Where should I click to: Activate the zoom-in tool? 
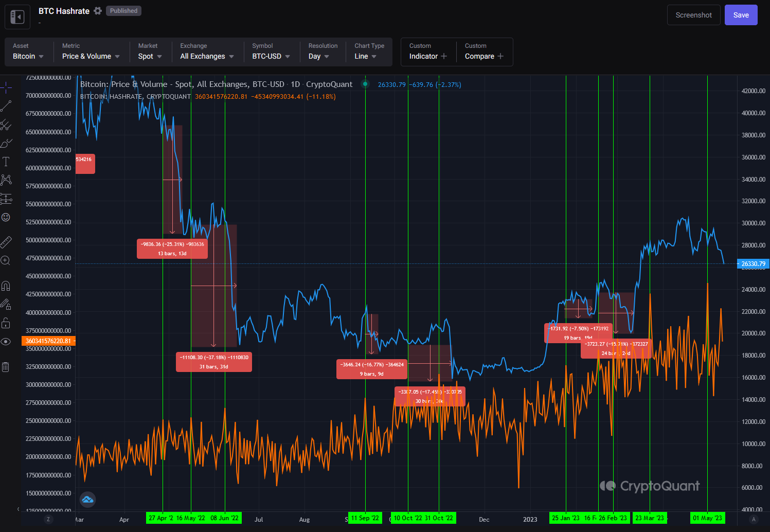click(x=7, y=260)
